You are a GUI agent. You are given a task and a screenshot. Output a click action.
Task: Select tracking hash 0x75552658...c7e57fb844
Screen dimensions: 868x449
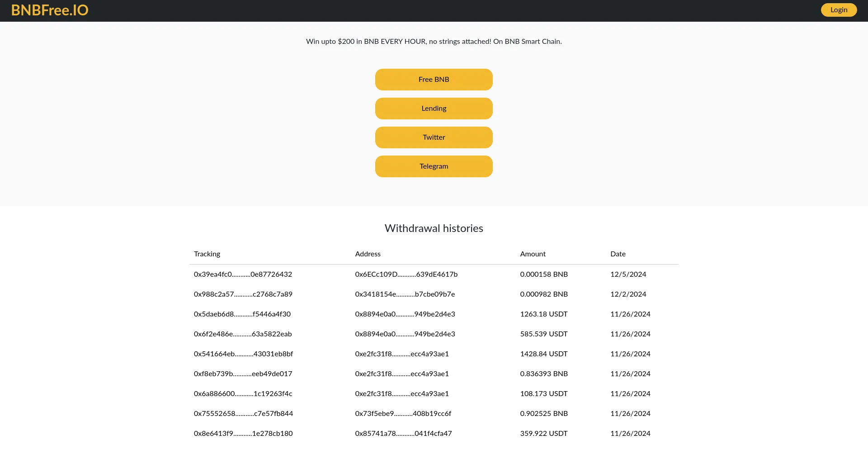(243, 414)
